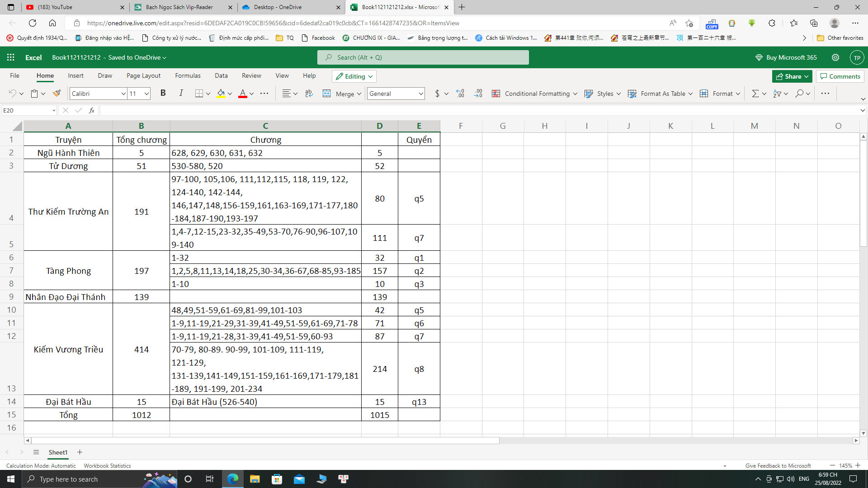The width and height of the screenshot is (868, 488).
Task: Toggle bold formatting
Action: tap(163, 93)
